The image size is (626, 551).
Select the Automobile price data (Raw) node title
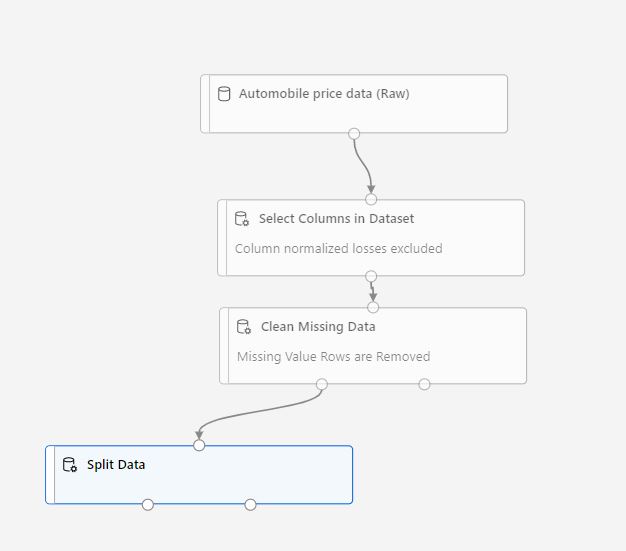[324, 94]
